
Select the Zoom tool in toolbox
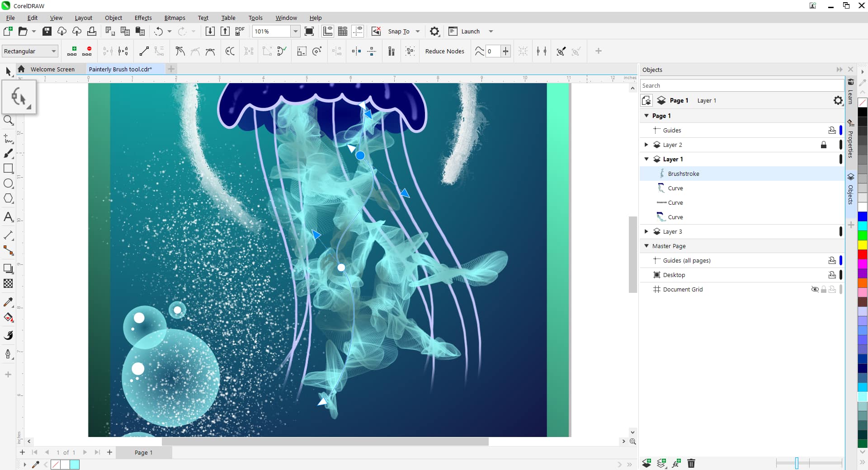[x=8, y=120]
